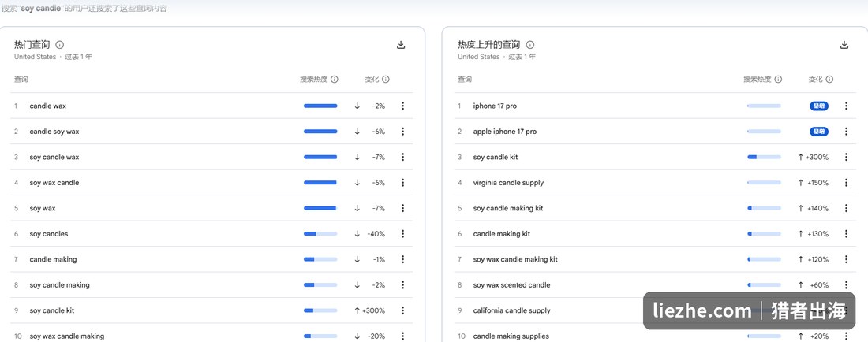Screen dimensions: 868x342
Task: Open the soy candle making kit query
Action: click(x=508, y=208)
